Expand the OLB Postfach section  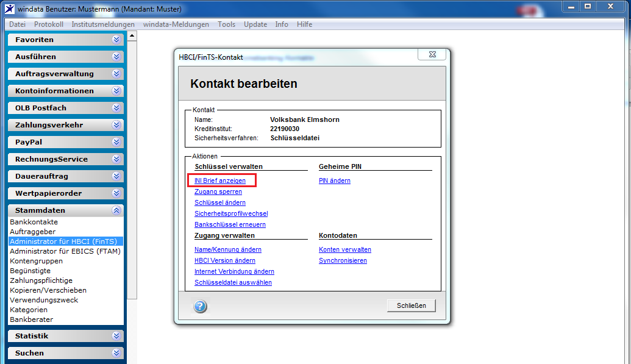click(x=66, y=108)
